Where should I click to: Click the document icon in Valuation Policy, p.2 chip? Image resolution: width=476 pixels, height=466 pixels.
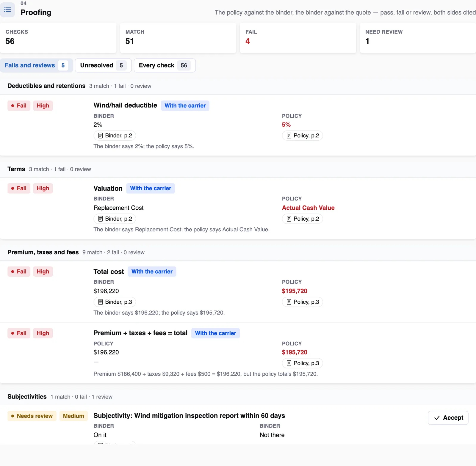tap(289, 219)
